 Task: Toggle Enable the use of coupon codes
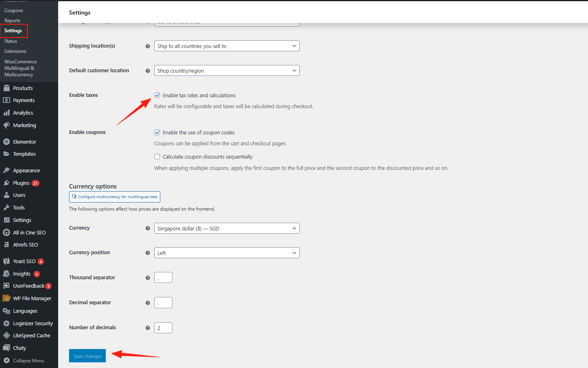(157, 133)
